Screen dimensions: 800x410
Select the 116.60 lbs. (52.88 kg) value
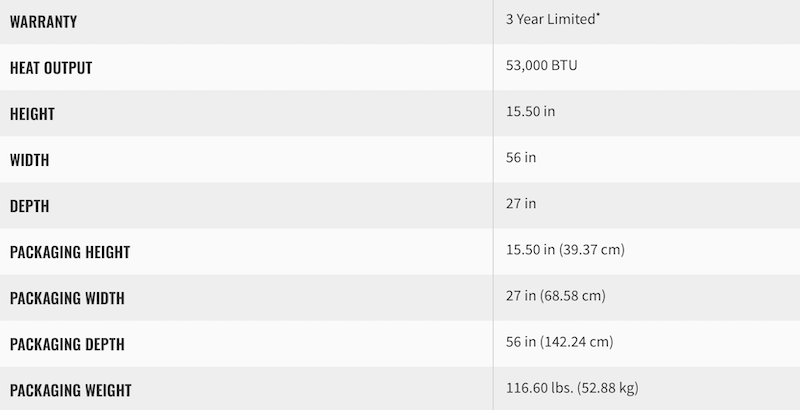(x=572, y=388)
